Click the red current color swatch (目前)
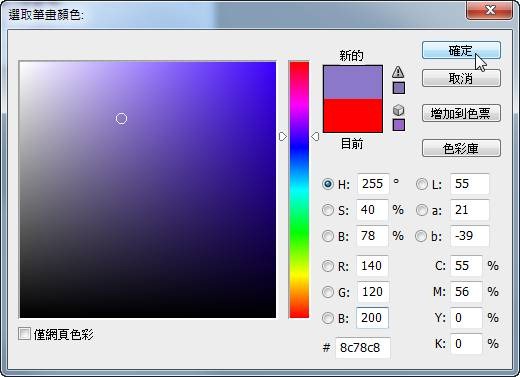This screenshot has height=377, width=520. click(x=353, y=115)
